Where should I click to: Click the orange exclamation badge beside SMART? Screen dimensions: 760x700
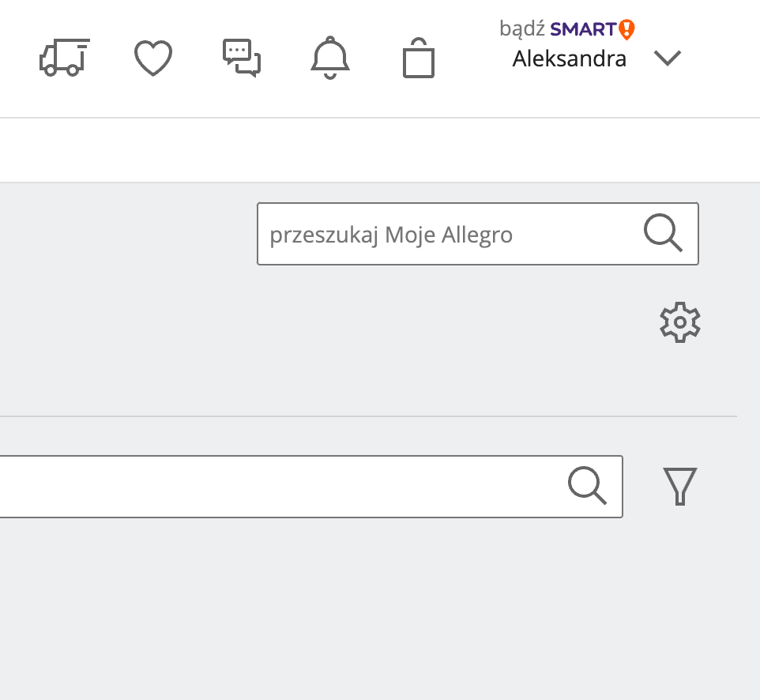tap(626, 30)
